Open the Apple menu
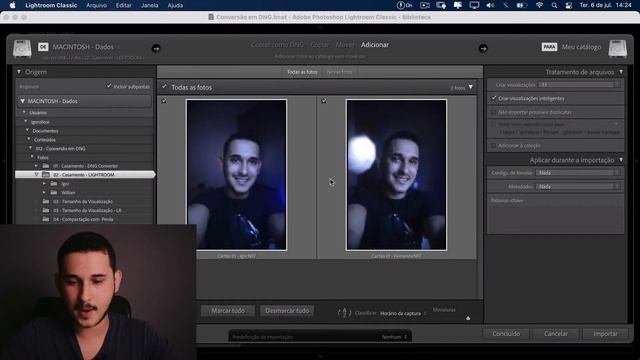Viewport: 640px width, 360px height. 12,5
